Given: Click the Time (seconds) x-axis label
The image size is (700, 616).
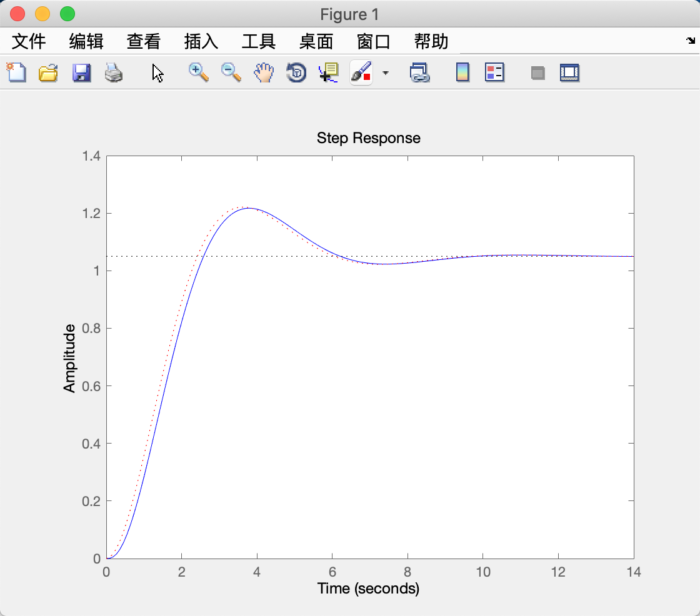Looking at the screenshot, I should 368,589.
